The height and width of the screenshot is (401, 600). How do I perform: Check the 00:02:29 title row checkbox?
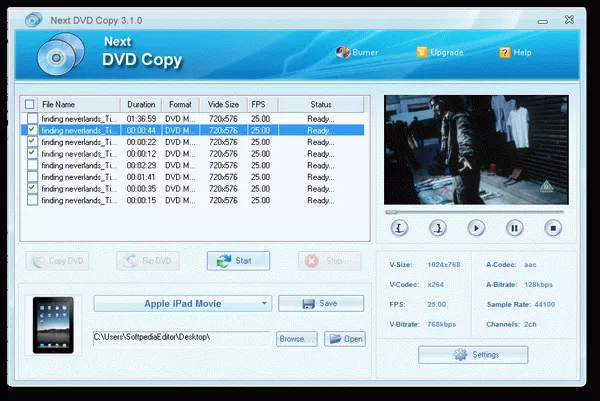(33, 165)
